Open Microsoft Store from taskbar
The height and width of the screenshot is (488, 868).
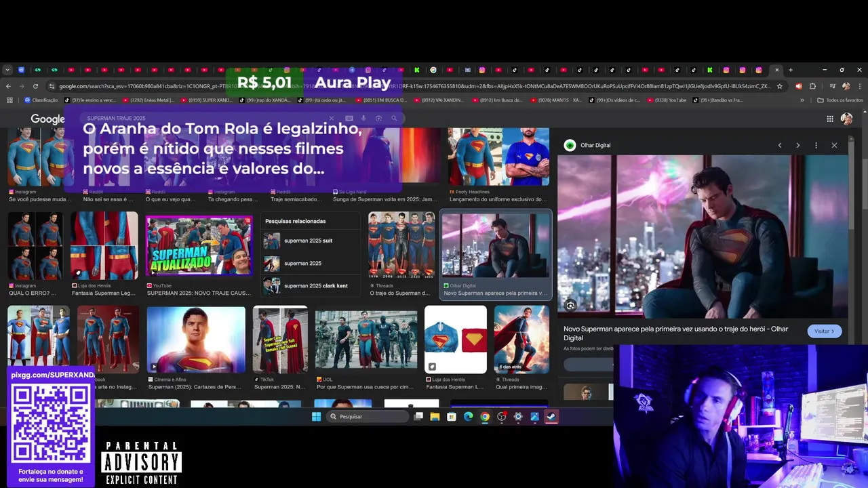coord(452,417)
